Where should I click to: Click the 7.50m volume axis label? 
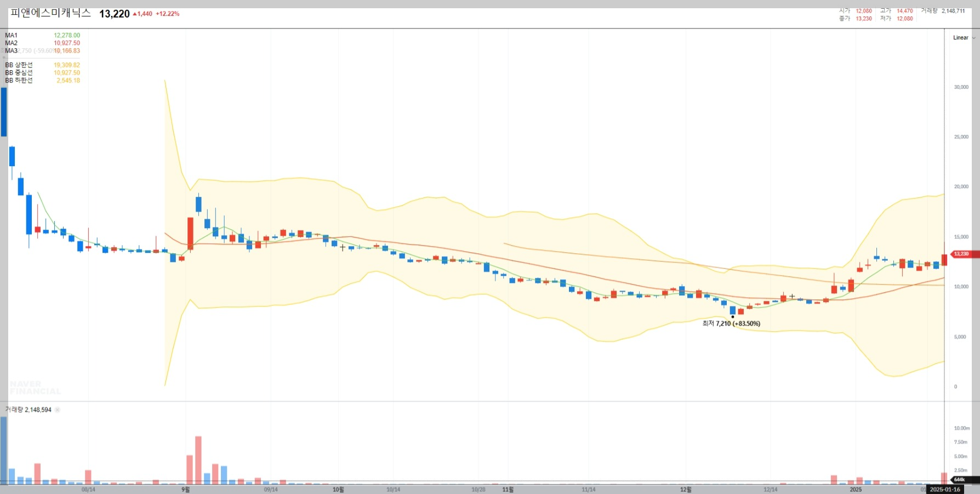tap(961, 442)
